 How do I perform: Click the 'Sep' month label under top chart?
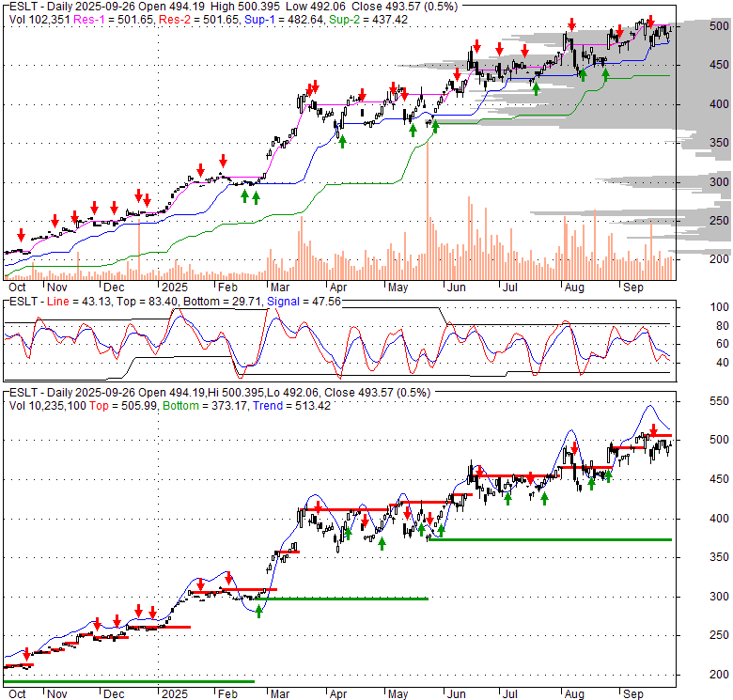click(x=633, y=288)
